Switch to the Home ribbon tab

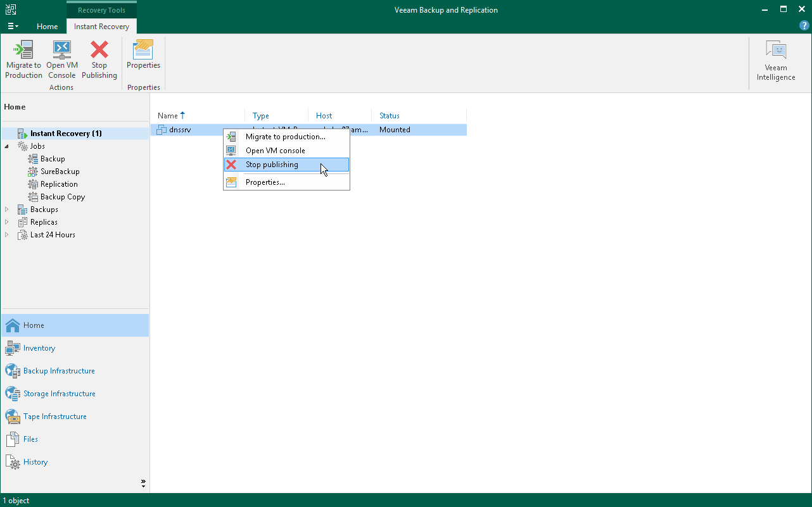click(47, 27)
